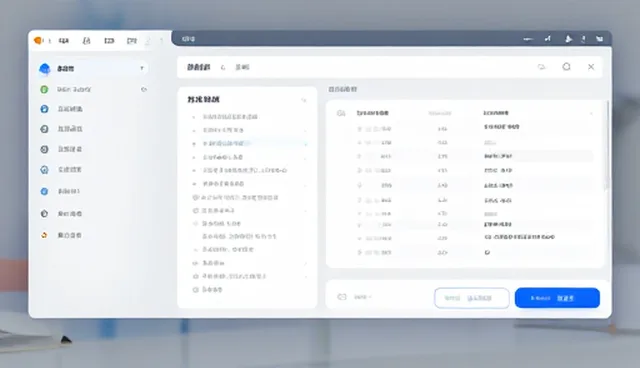Click the orange logo icon in the tab strip

pyautogui.click(x=38, y=40)
